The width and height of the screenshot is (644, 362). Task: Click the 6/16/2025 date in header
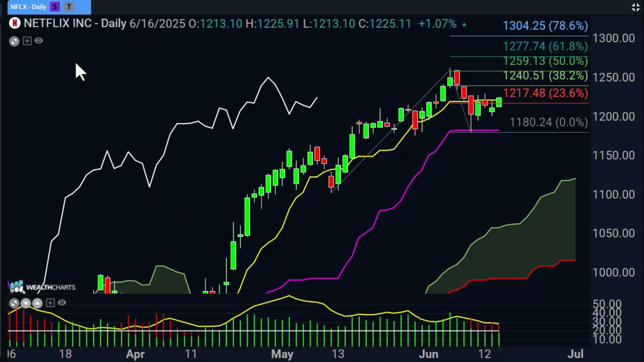[157, 24]
